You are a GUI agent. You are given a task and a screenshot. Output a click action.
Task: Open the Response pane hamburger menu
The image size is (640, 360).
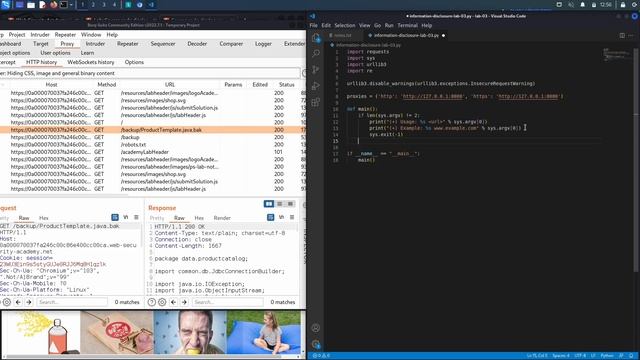pyautogui.click(x=292, y=217)
